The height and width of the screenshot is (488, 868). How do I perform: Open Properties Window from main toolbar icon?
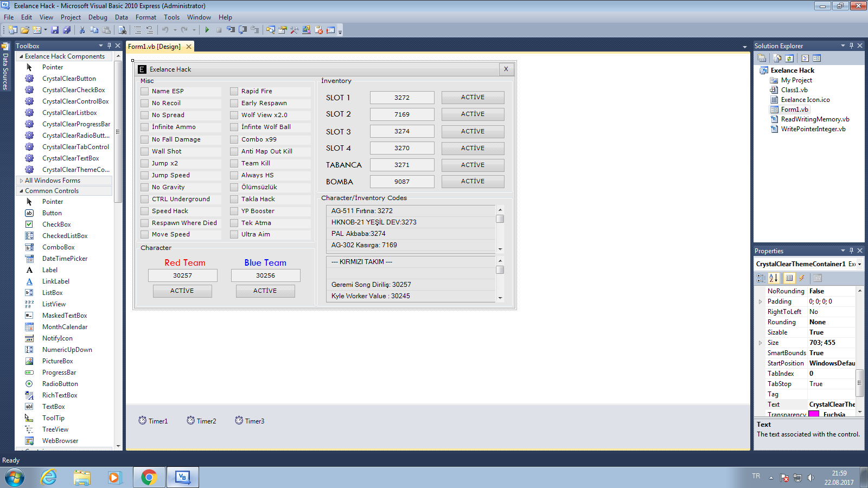pos(283,30)
